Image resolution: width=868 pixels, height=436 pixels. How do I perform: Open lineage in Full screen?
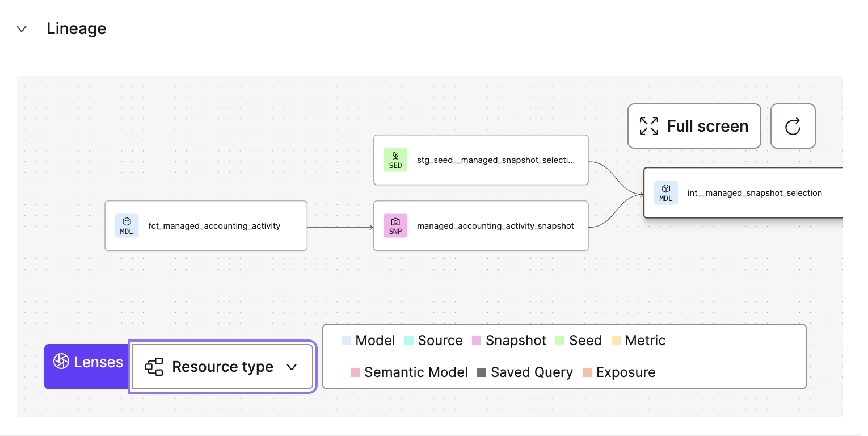(694, 126)
